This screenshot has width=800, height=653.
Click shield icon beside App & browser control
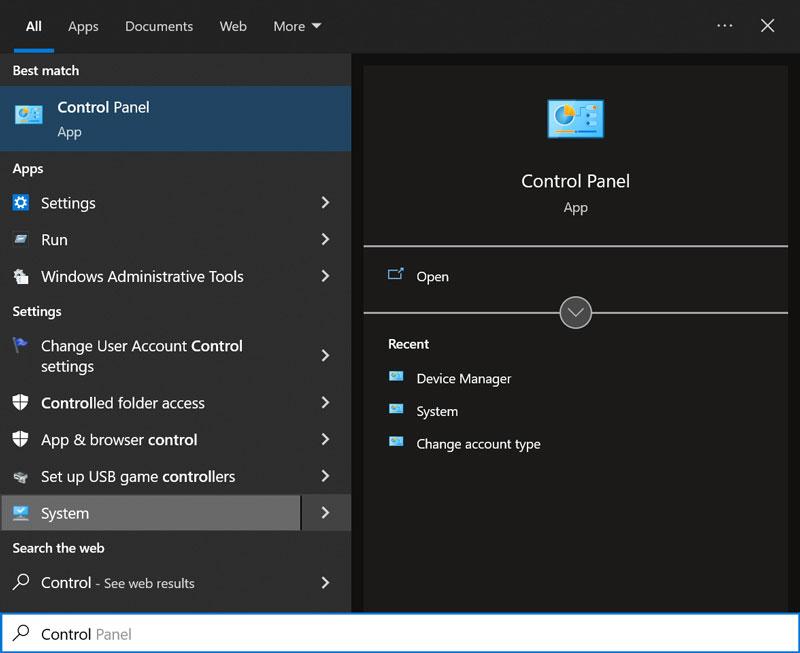(20, 439)
